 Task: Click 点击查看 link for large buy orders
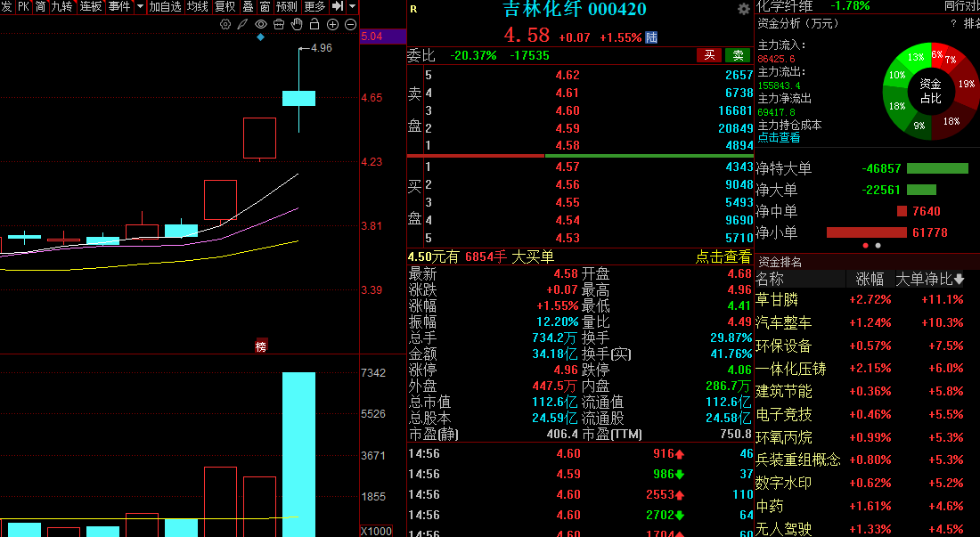(723, 256)
